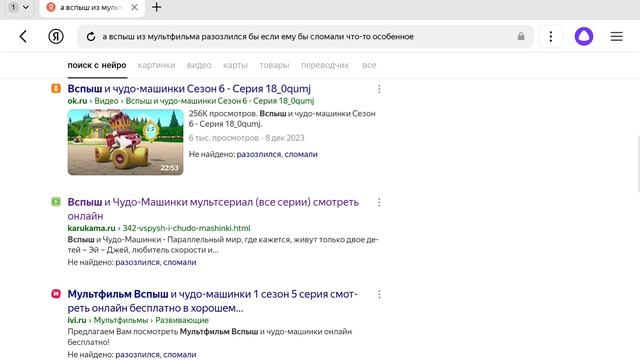Open Yandex home via the Я logo
This screenshot has width=640, height=360.
tap(56, 37)
